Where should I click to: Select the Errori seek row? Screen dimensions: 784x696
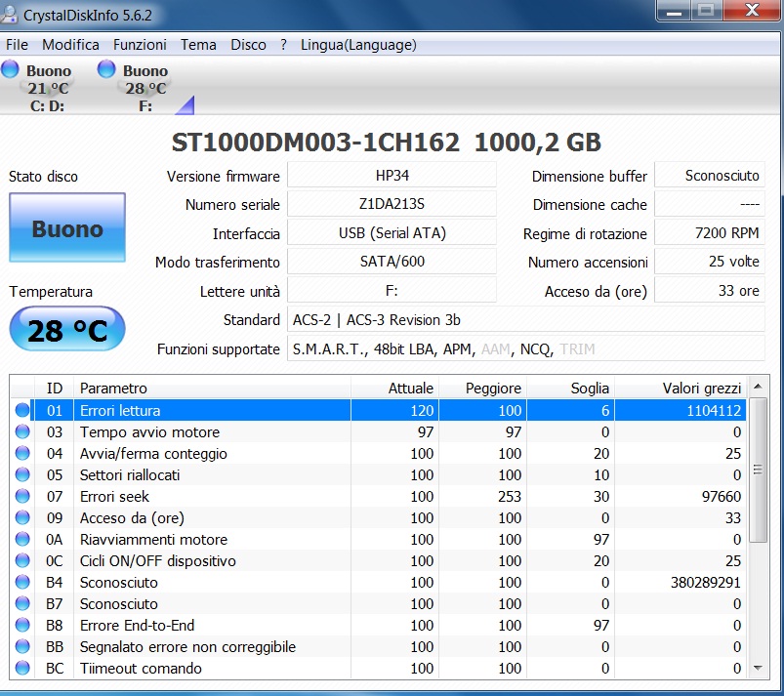tap(379, 497)
